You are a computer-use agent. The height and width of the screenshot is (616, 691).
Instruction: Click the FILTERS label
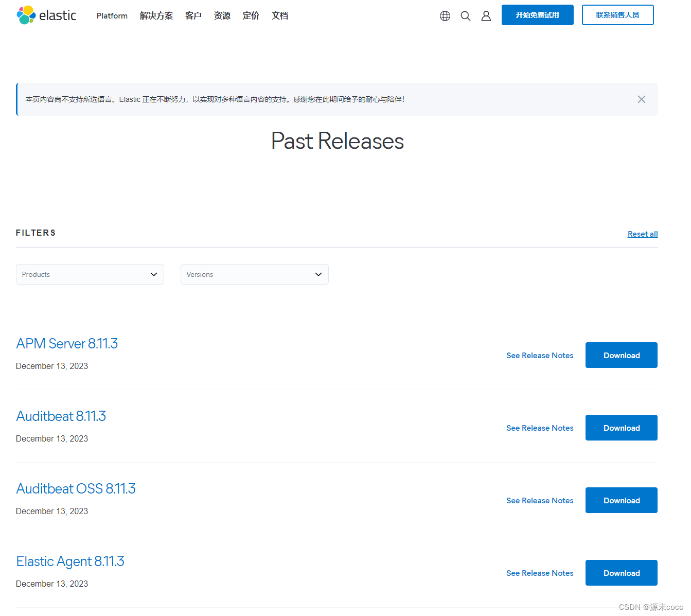coord(36,233)
